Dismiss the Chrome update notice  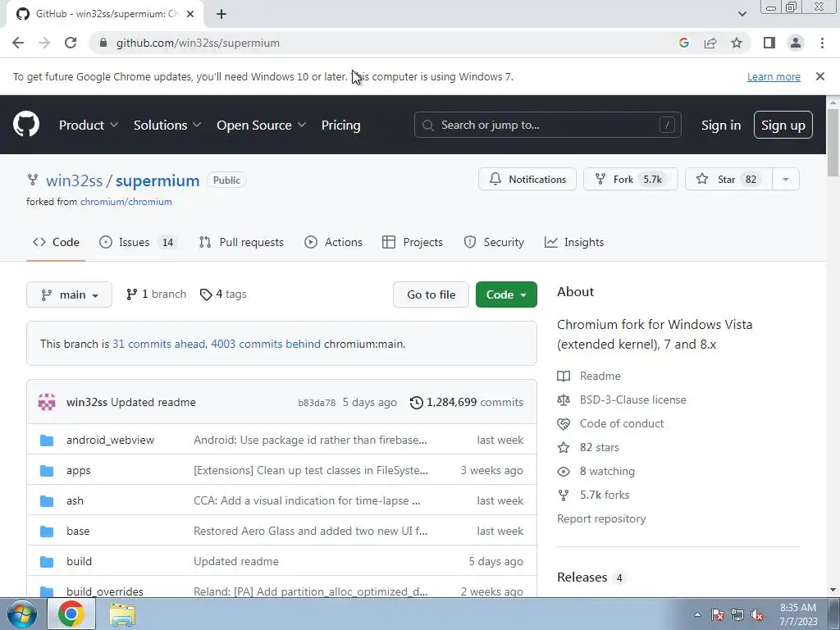(819, 76)
